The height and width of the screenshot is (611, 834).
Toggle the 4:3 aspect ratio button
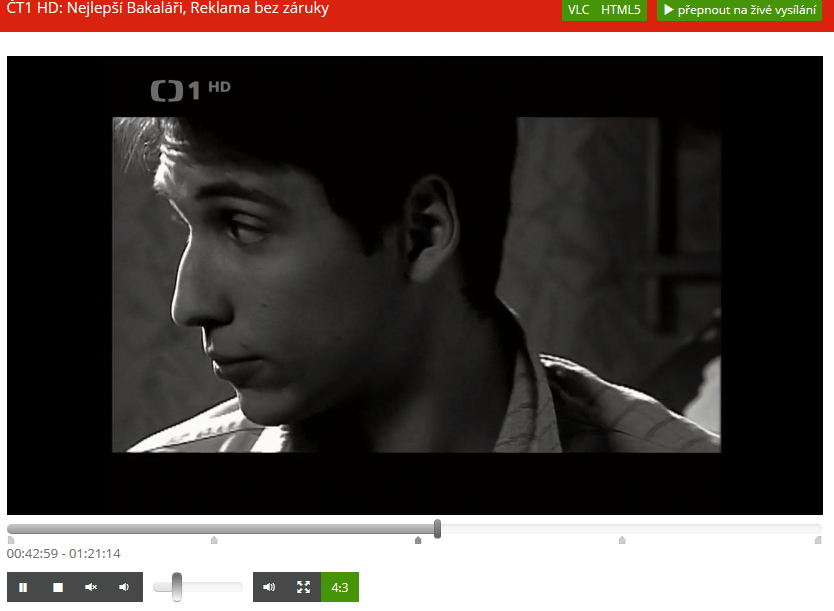pyautogui.click(x=340, y=587)
